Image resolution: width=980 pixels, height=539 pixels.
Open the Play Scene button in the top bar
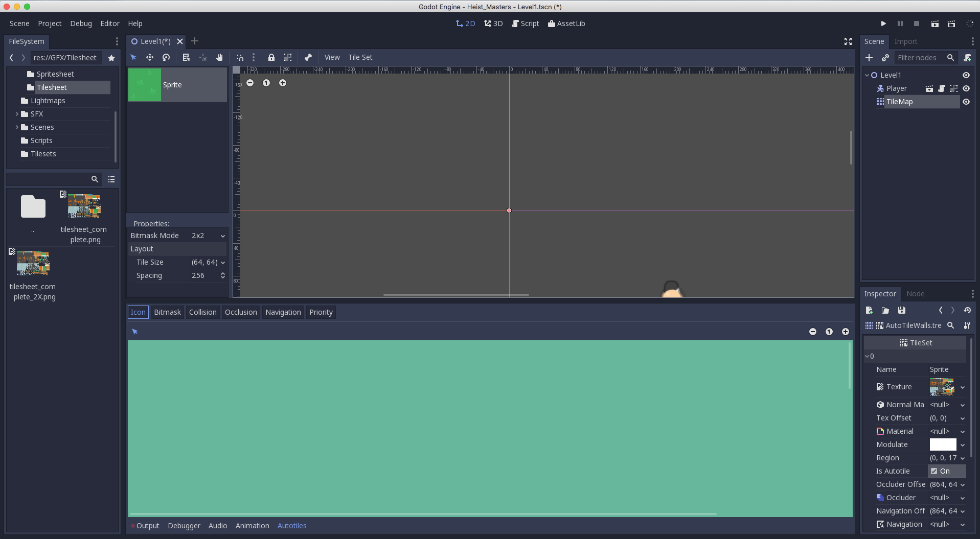(x=935, y=24)
